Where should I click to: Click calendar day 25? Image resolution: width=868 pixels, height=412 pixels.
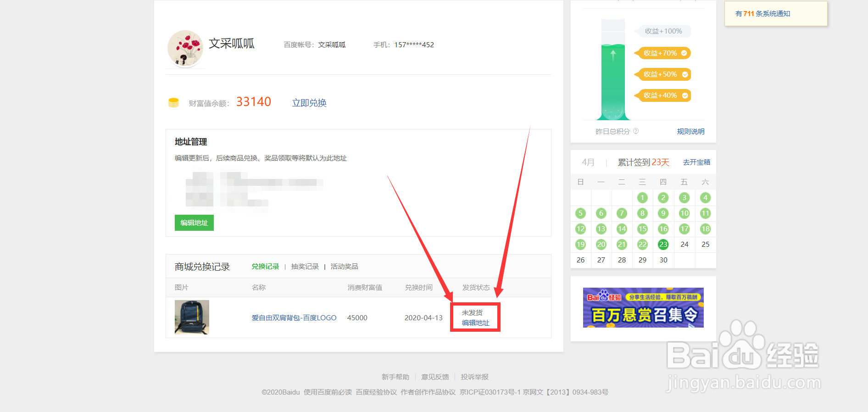[706, 245]
